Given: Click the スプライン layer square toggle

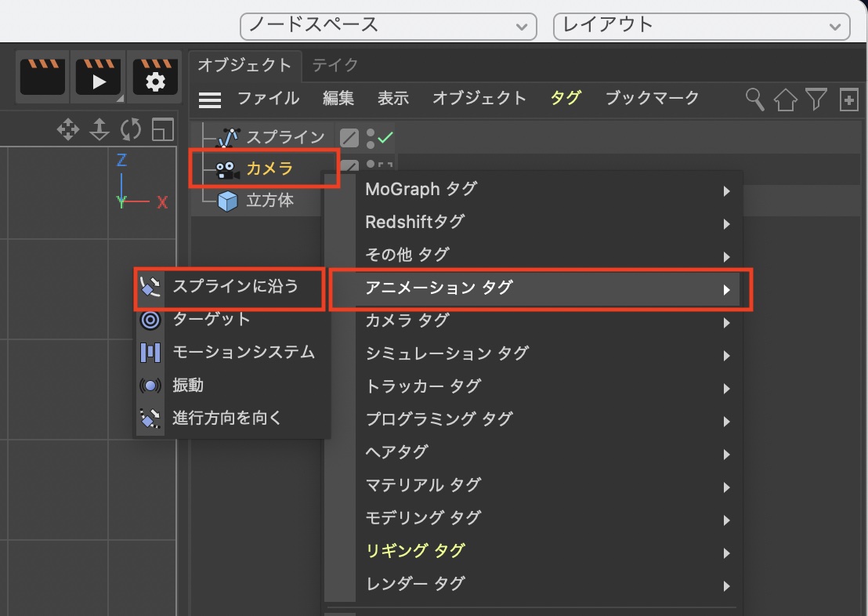Looking at the screenshot, I should (x=349, y=138).
